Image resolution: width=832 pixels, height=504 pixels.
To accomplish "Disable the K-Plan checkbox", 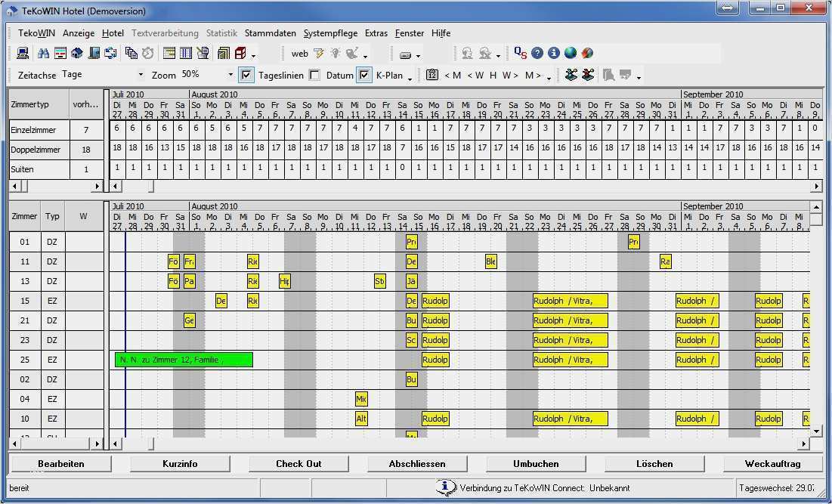I will 363,75.
